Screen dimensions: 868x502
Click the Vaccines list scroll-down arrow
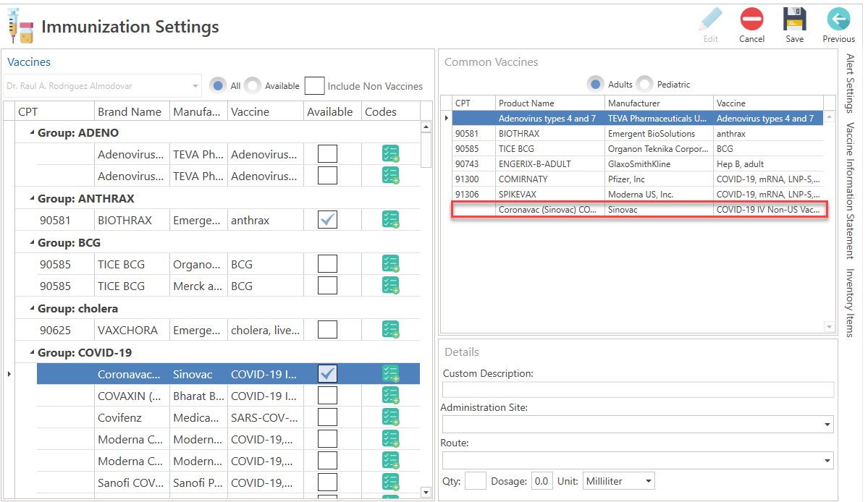click(426, 492)
